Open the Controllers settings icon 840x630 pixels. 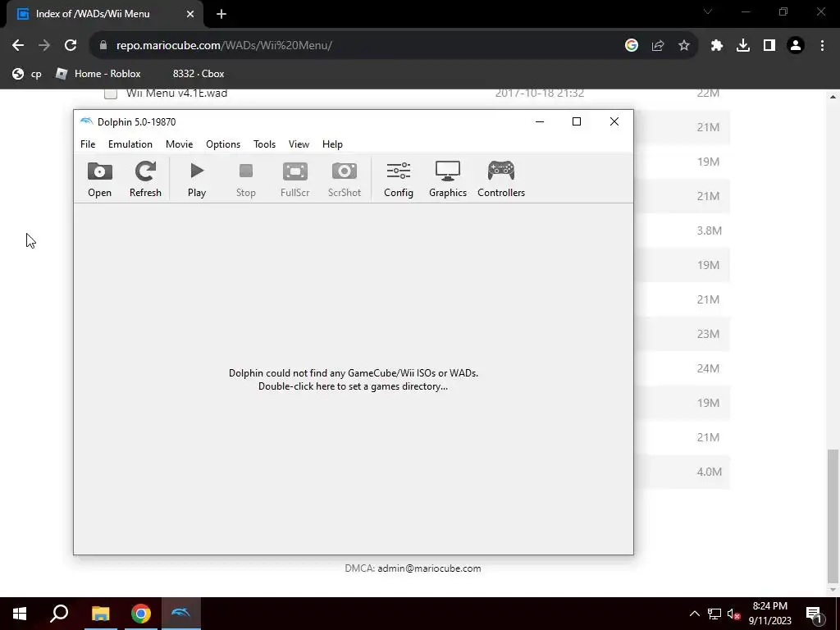(x=501, y=179)
